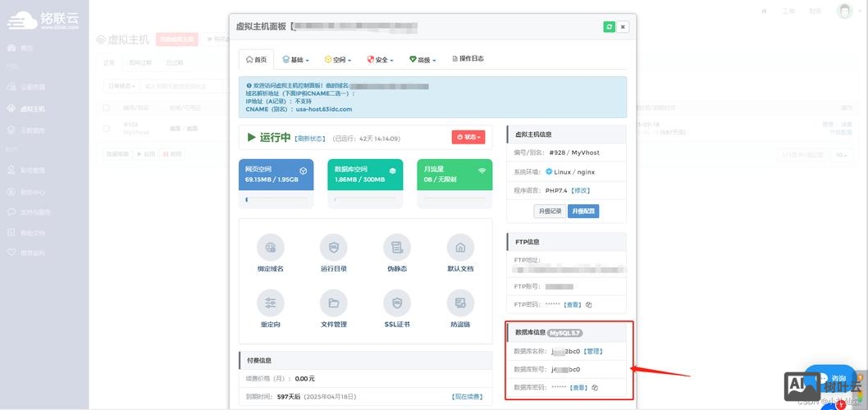Open the SSL证书 certificate icon

coord(397,303)
